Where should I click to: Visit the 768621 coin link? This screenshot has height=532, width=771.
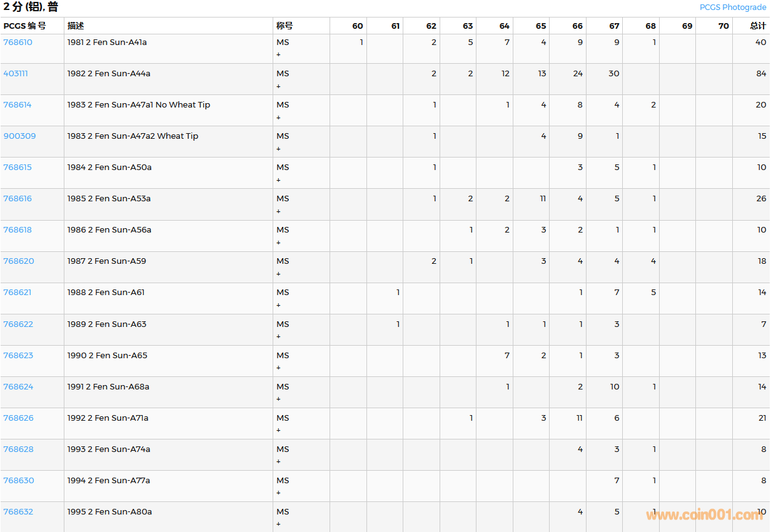pyautogui.click(x=18, y=293)
